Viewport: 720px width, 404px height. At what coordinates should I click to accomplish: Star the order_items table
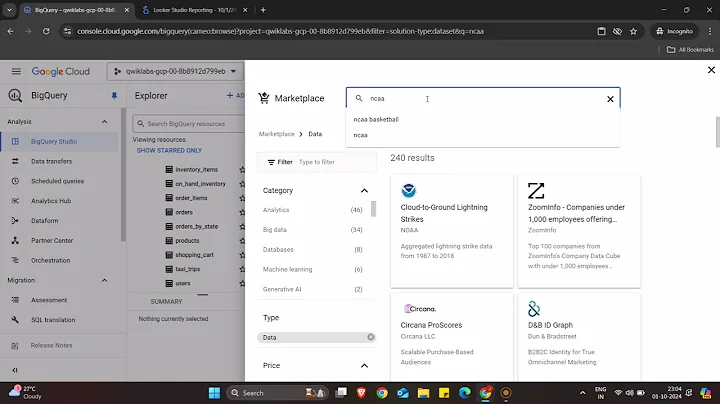[242, 198]
